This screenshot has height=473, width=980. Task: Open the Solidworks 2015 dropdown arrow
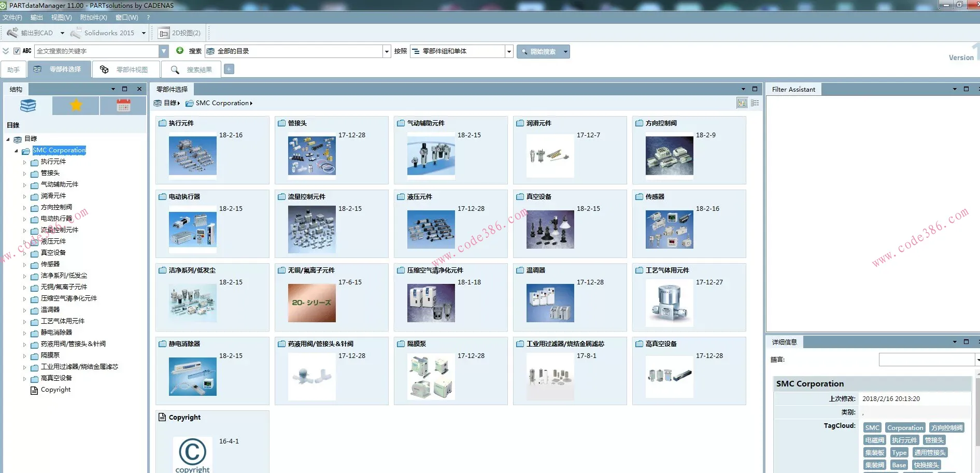coord(144,33)
